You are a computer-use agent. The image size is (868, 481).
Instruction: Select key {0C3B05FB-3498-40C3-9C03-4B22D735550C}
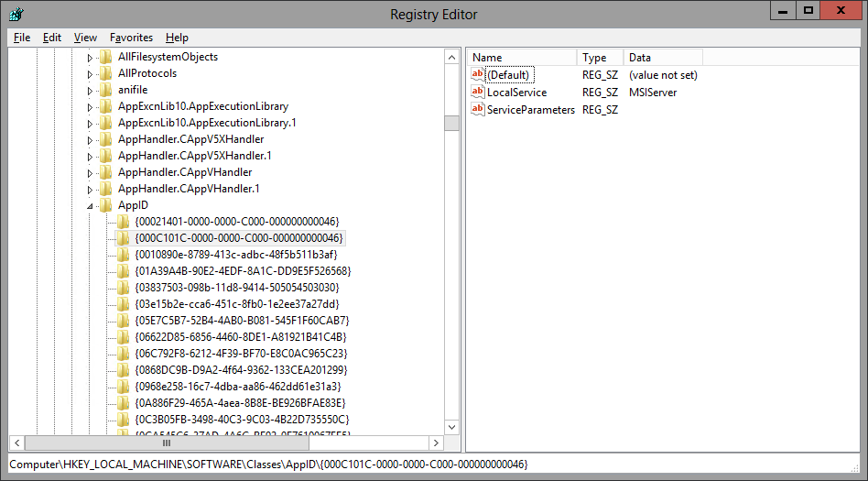[242, 419]
